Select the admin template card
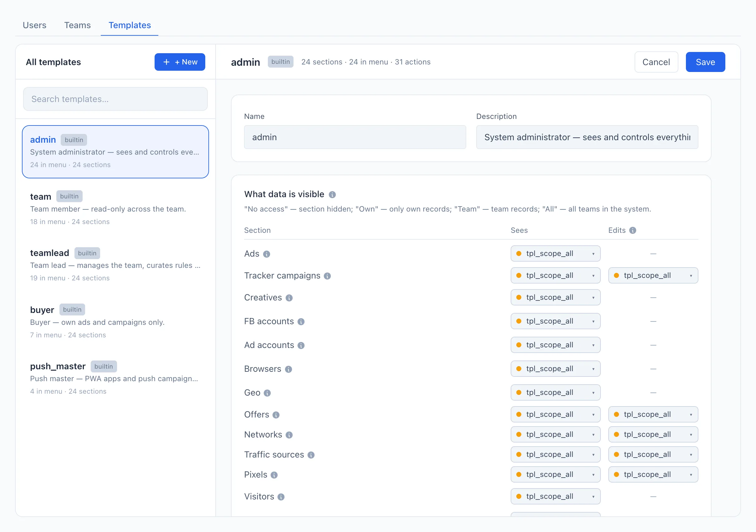756x532 pixels. (115, 152)
